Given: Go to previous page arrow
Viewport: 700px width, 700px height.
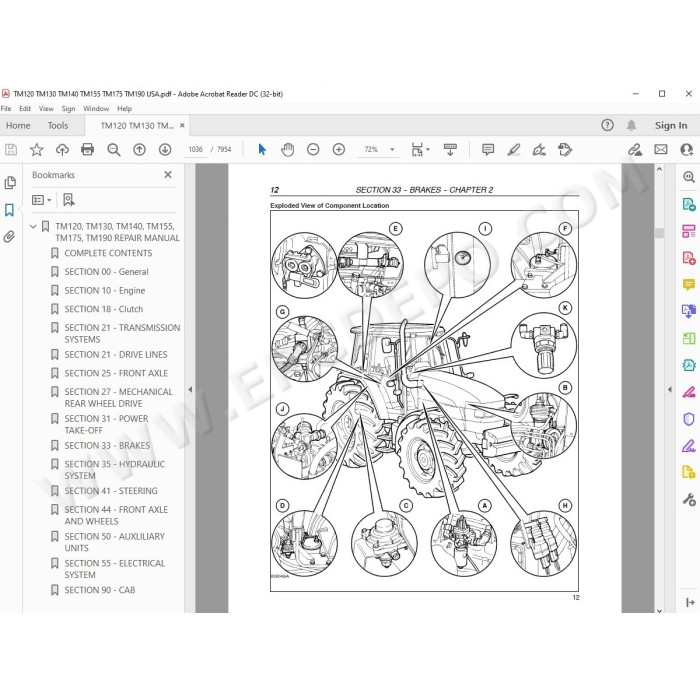Looking at the screenshot, I should coord(139,150).
